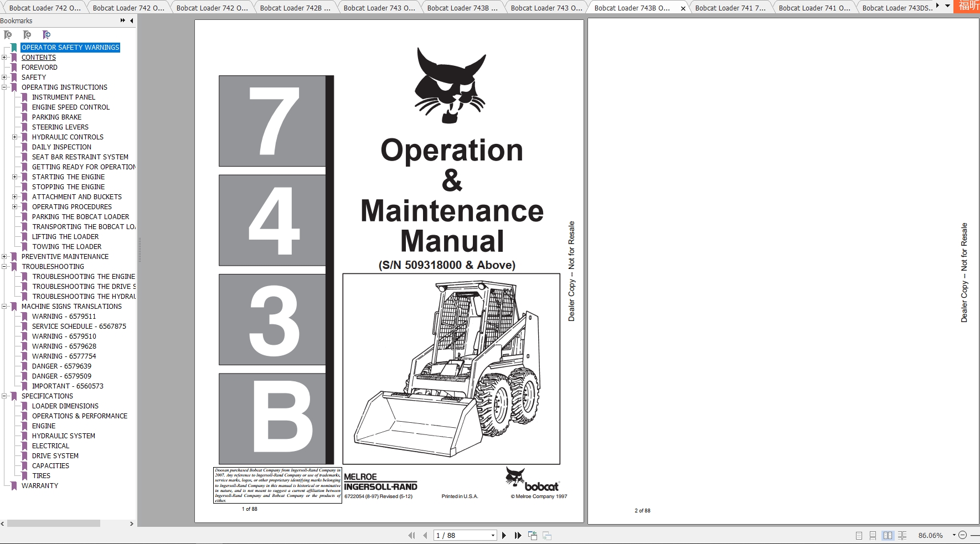Open the WARRANTY bookmark section
980x544 pixels.
(40, 485)
